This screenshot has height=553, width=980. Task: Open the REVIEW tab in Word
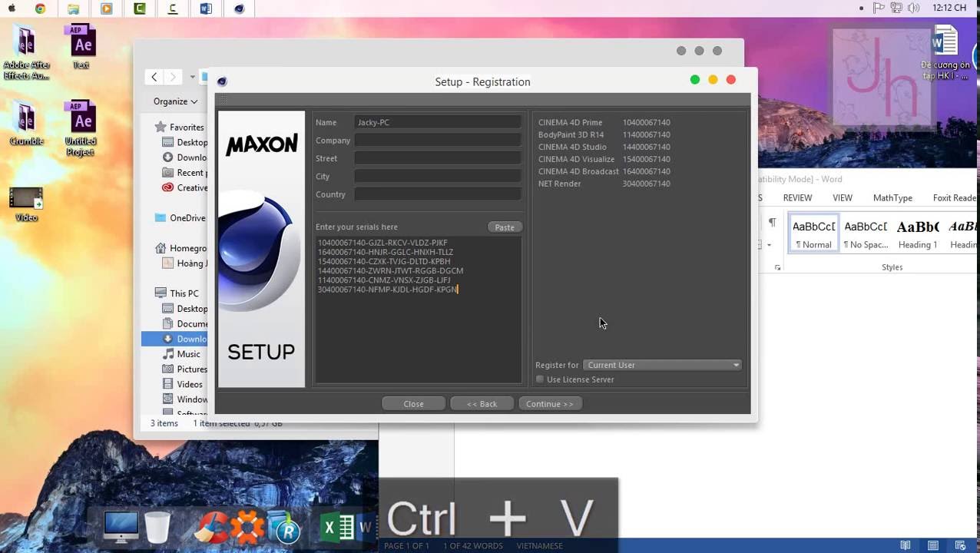point(797,198)
